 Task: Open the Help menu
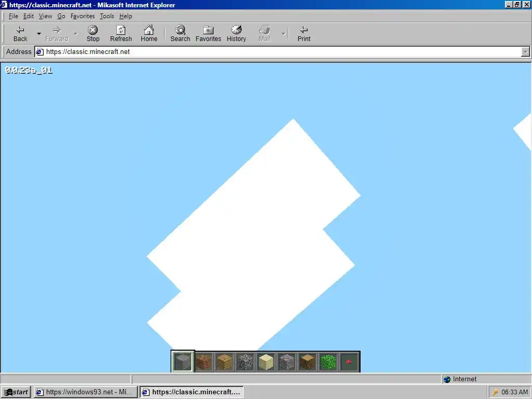point(126,16)
